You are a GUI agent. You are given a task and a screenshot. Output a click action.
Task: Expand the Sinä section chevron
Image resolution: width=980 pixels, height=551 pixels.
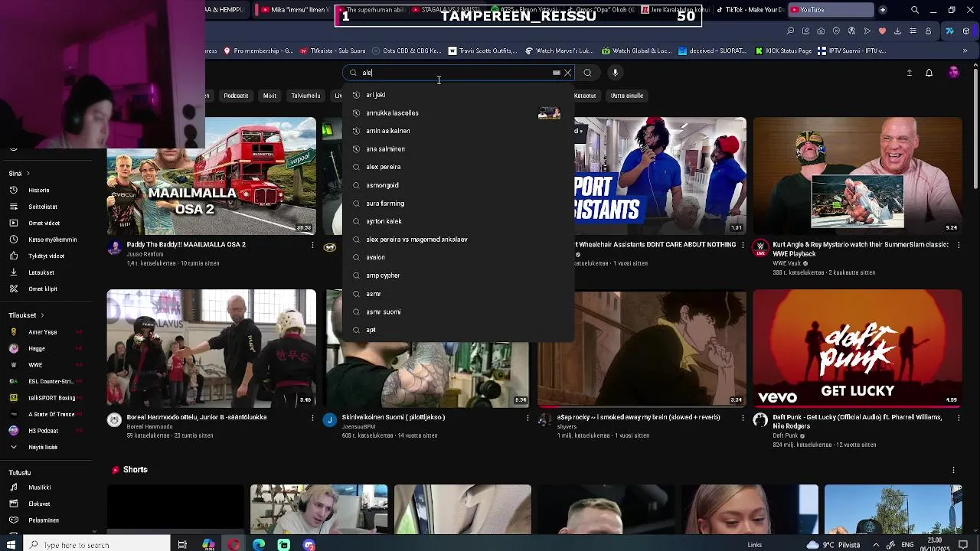click(29, 174)
